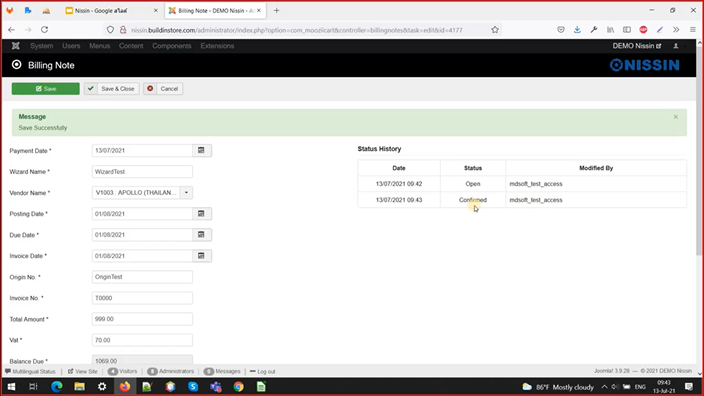Click the tracking protection shield icon
This screenshot has height=396, width=704.
pyautogui.click(x=110, y=30)
